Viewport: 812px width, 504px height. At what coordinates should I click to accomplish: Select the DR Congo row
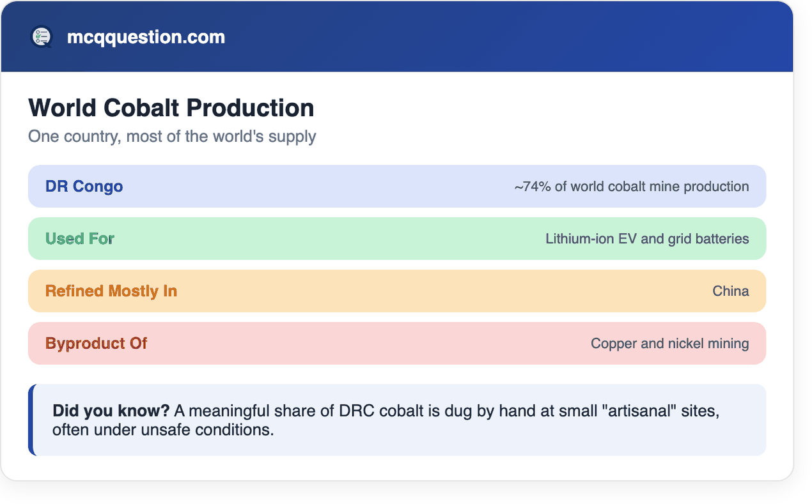[x=397, y=187]
